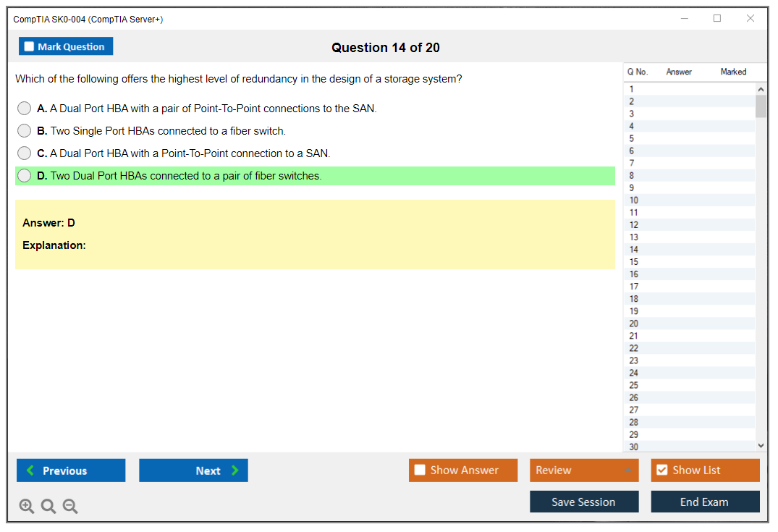Go to the Next question

(193, 470)
